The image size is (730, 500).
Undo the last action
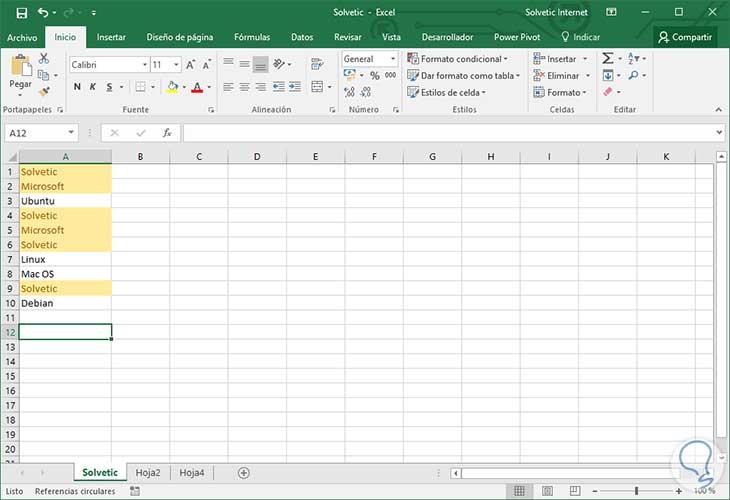(43, 13)
